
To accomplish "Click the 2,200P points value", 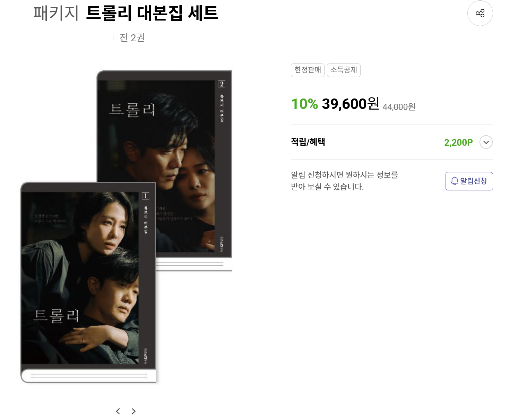I will [x=458, y=143].
